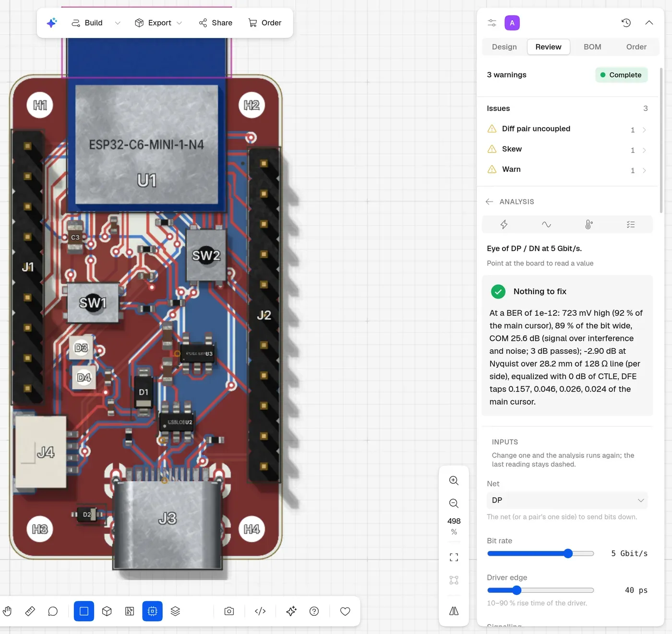Toggle the chip components view button
Screen dimensions: 672x634
[x=153, y=611]
